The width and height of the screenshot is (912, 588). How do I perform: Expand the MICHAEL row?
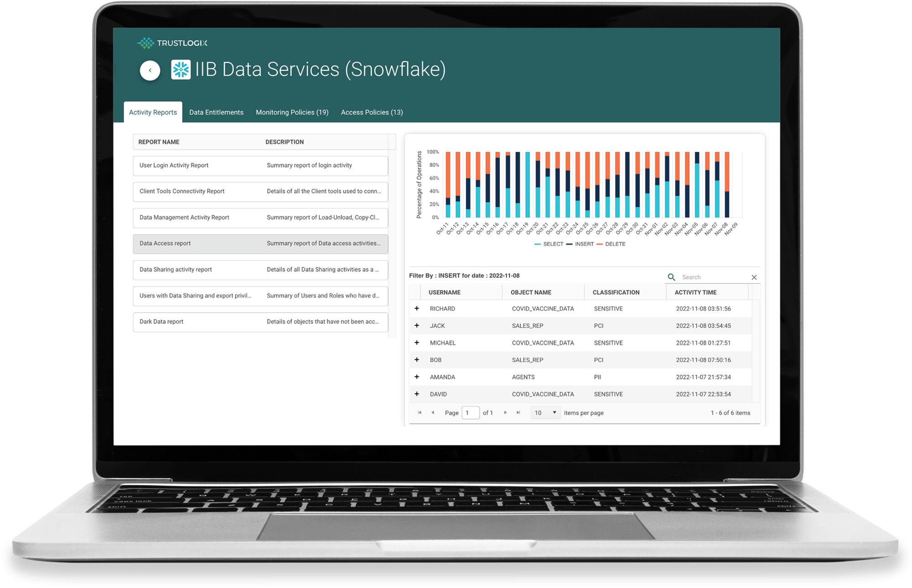click(x=417, y=343)
